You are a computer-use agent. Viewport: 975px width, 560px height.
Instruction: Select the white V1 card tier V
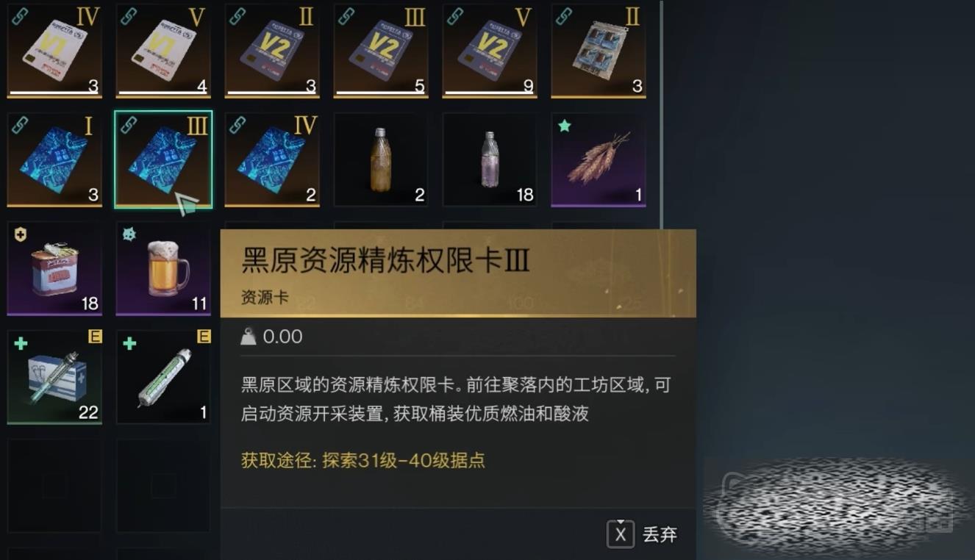[x=163, y=51]
